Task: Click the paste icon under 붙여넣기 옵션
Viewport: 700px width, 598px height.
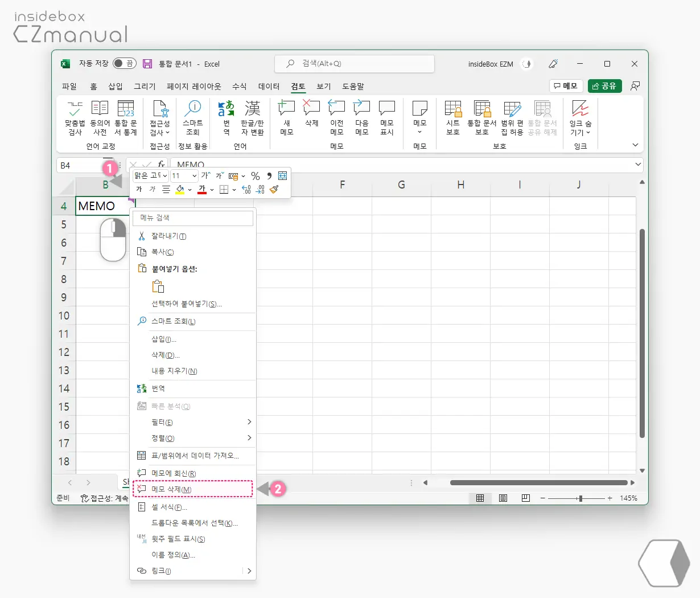Action: coord(158,286)
